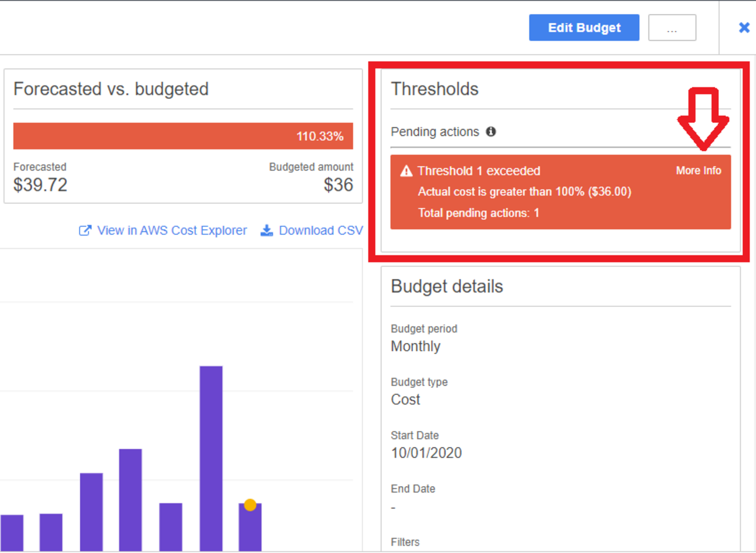This screenshot has width=756, height=553.
Task: Click the Budget details heading
Action: click(447, 286)
